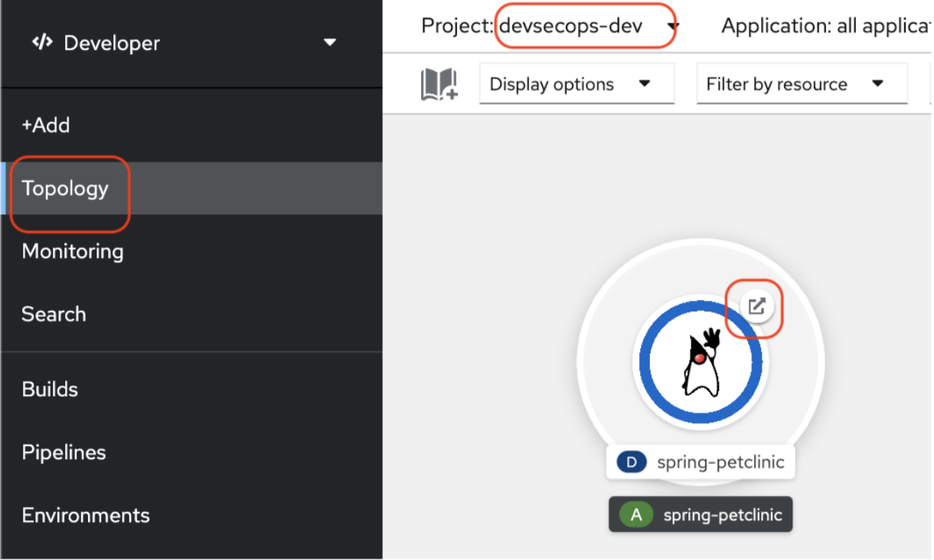Open the +Add page
The height and width of the screenshot is (560, 934).
pos(46,125)
